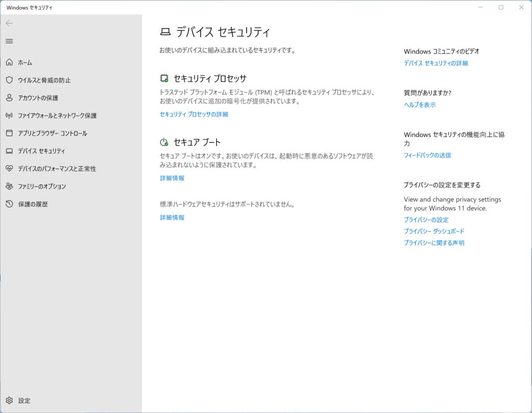Click the セキュリティ プロセッサ chip icon
Image resolution: width=532 pixels, height=413 pixels.
tap(164, 78)
